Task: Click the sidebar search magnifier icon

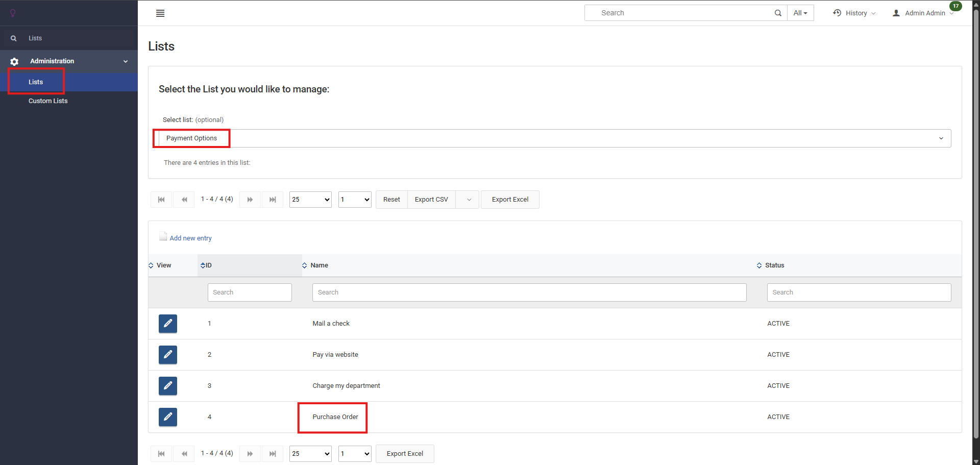Action: (14, 38)
